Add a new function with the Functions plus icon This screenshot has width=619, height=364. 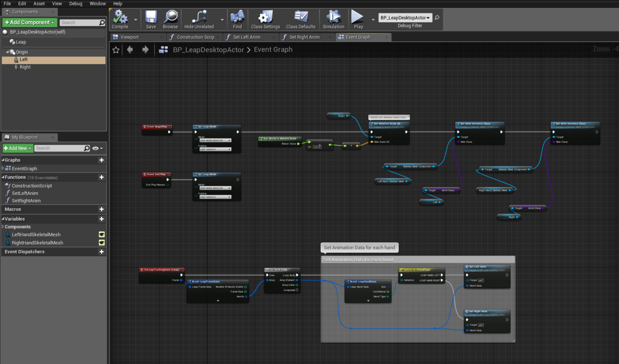pyautogui.click(x=102, y=177)
